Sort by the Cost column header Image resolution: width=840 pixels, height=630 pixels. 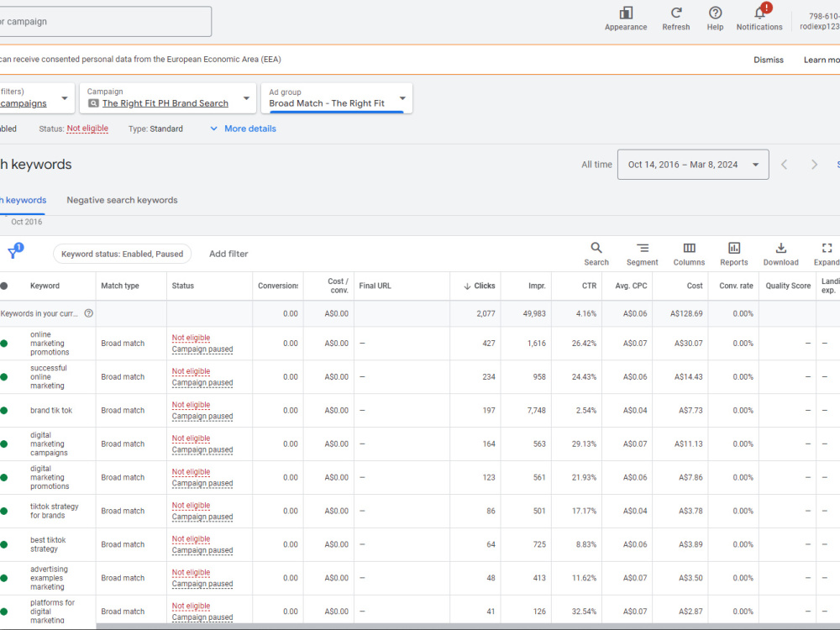pos(695,286)
